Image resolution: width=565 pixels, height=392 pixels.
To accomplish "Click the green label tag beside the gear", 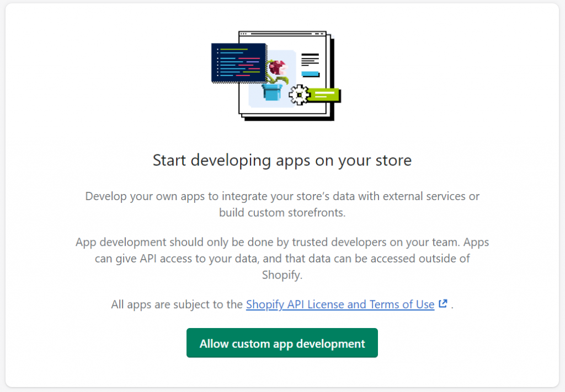I will pyautogui.click(x=324, y=95).
